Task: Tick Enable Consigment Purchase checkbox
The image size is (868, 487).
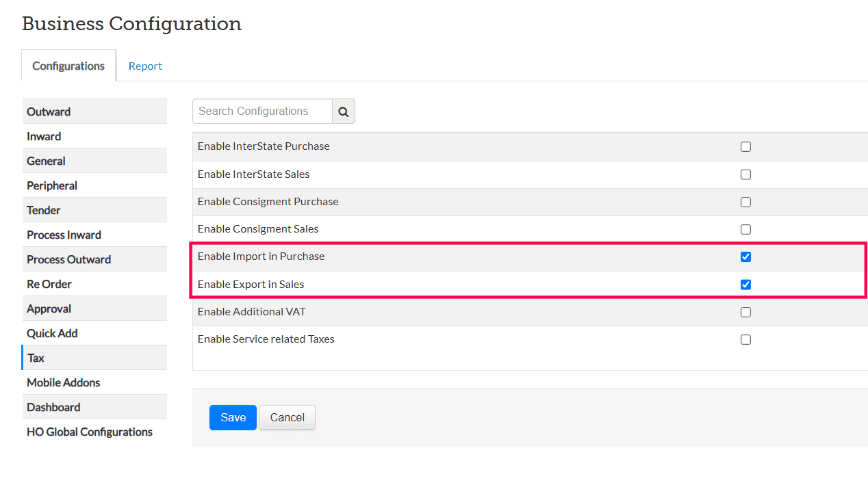Action: pyautogui.click(x=745, y=202)
